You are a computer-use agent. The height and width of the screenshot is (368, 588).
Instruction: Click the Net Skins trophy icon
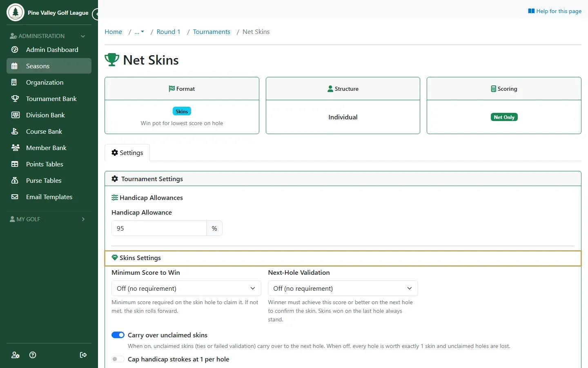click(x=112, y=60)
